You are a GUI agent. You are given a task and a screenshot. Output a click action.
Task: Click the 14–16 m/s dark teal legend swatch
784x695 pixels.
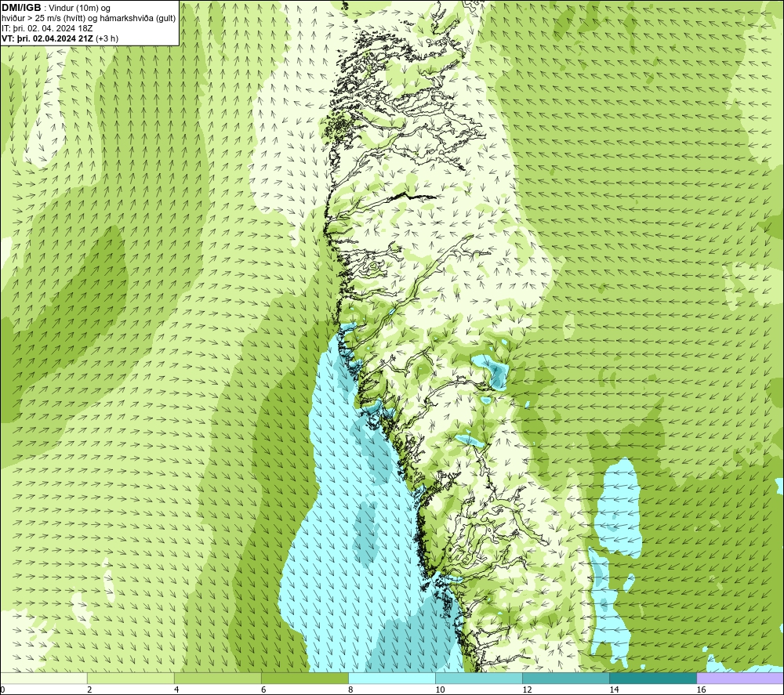pyautogui.click(x=653, y=678)
